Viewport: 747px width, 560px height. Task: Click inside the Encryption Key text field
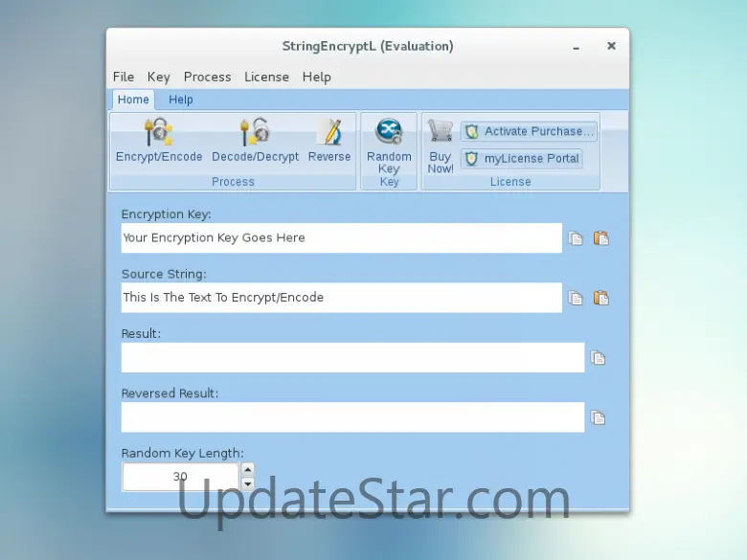342,237
